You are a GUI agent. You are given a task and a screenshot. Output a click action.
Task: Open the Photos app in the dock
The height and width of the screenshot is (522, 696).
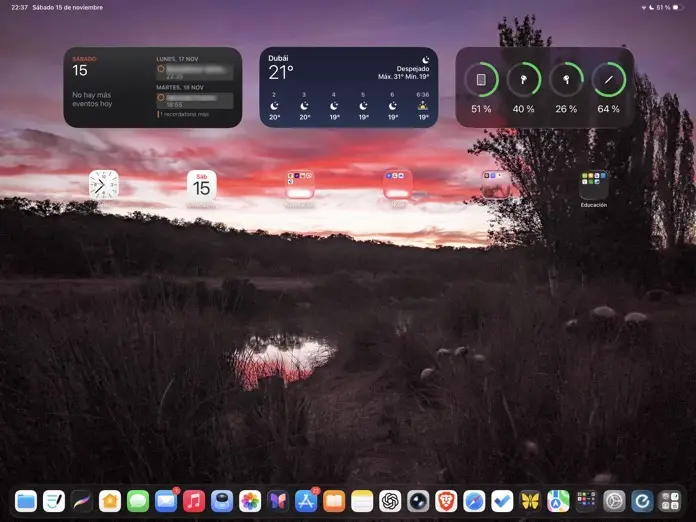click(x=250, y=501)
